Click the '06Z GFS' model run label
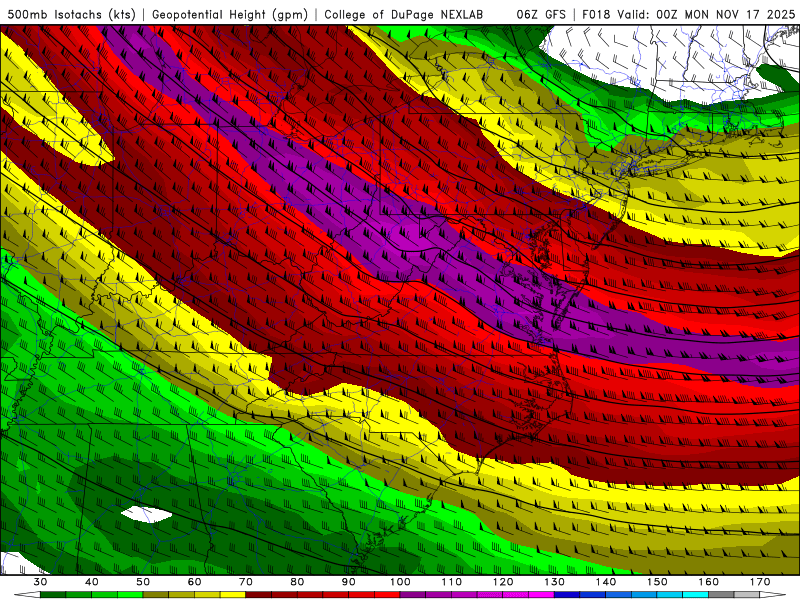The height and width of the screenshot is (600, 800). pos(541,14)
